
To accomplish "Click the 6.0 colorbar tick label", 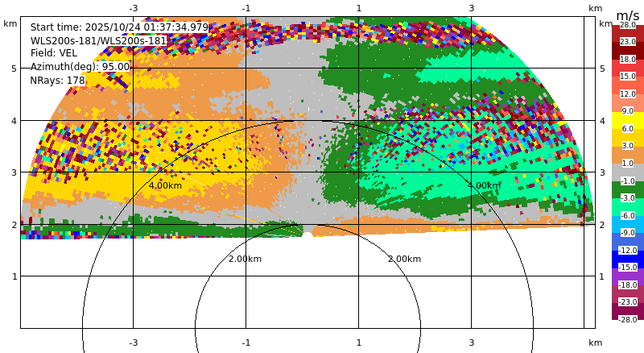I will 628,128.
